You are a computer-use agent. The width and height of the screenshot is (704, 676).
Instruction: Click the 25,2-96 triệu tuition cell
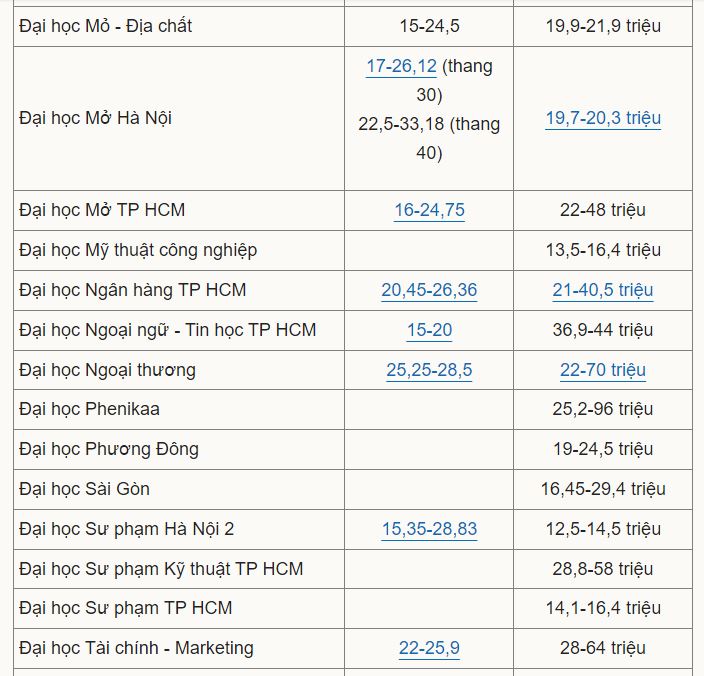click(603, 409)
